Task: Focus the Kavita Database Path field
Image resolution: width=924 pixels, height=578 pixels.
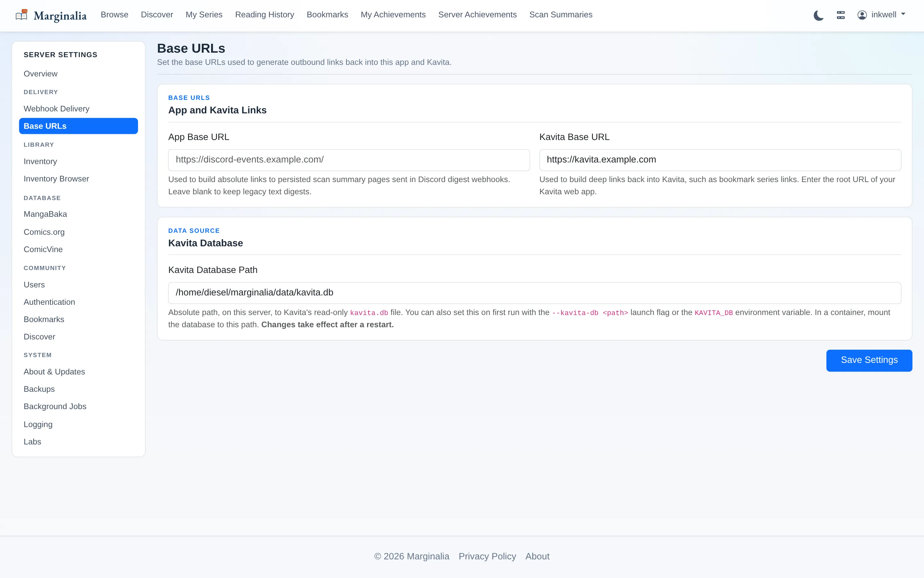Action: [x=535, y=293]
